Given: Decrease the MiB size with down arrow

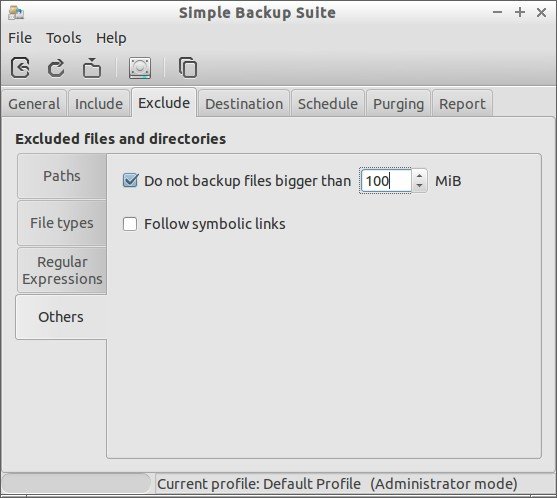Looking at the screenshot, I should coord(420,186).
